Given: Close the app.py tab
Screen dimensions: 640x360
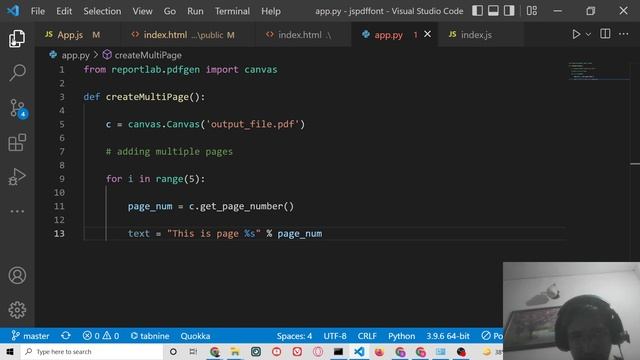Looking at the screenshot, I should [x=427, y=34].
